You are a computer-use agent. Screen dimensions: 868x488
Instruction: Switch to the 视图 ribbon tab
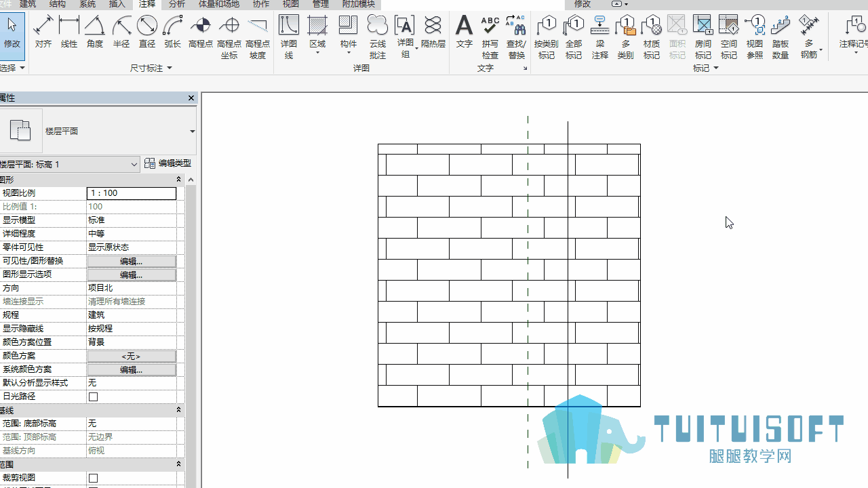coord(290,4)
